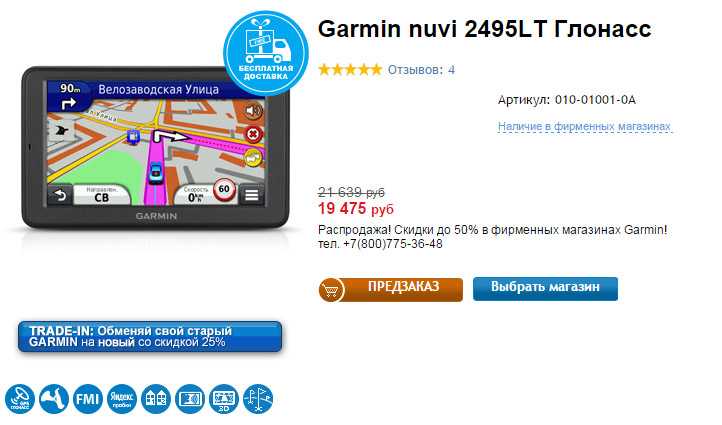Click the shopping cart icon on ПРЕДЗАКАЗ
Image resolution: width=722 pixels, height=425 pixels.
pos(331,290)
